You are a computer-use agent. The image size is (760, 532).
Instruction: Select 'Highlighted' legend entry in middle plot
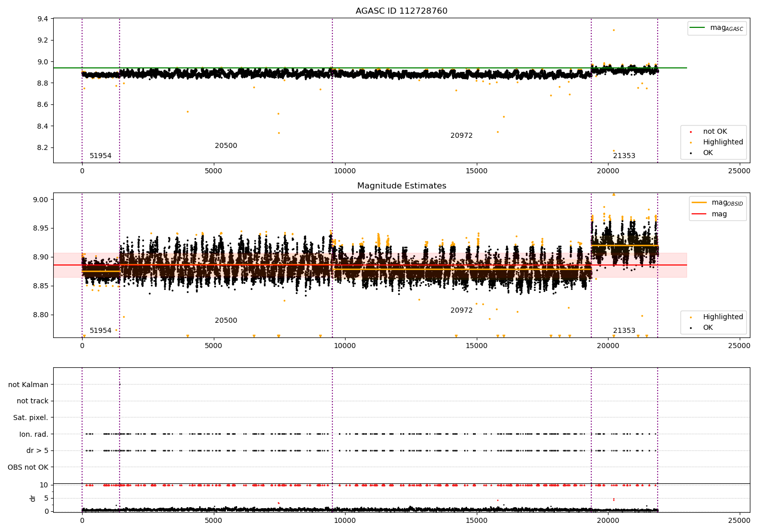[x=716, y=317]
